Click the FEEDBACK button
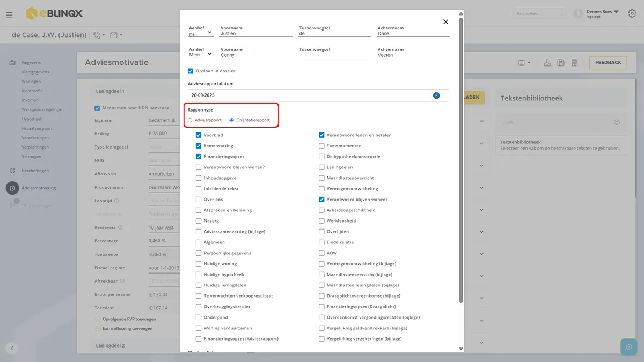 point(608,63)
